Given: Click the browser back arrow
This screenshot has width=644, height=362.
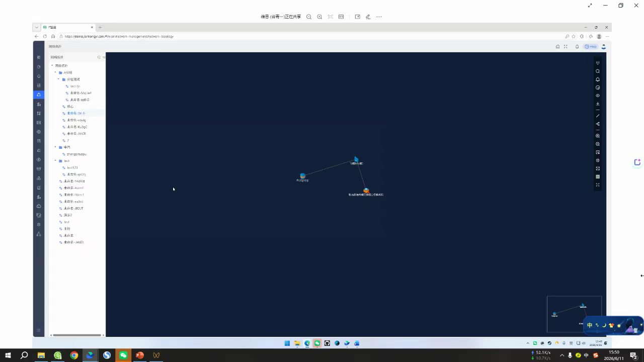Looking at the screenshot, I should point(36,37).
